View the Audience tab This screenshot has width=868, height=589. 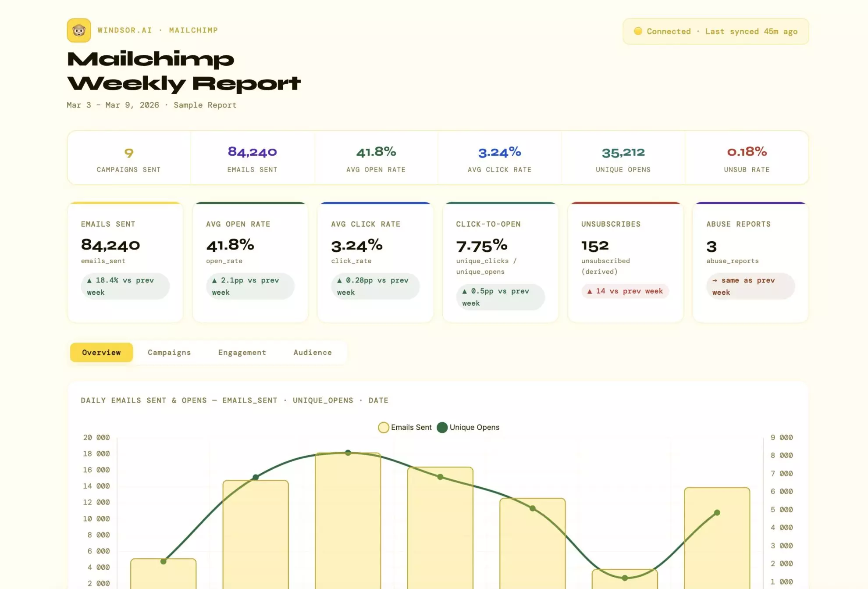tap(312, 352)
